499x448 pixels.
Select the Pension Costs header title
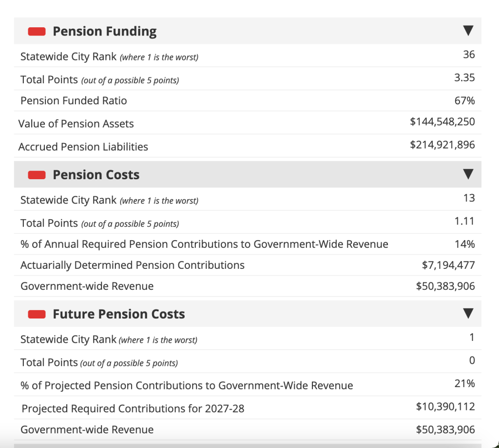pyautogui.click(x=96, y=175)
